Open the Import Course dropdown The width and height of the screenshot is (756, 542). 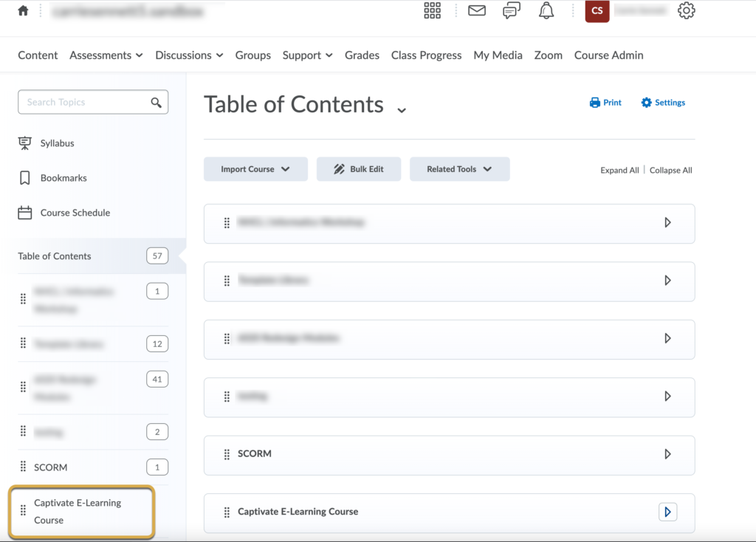coord(255,169)
